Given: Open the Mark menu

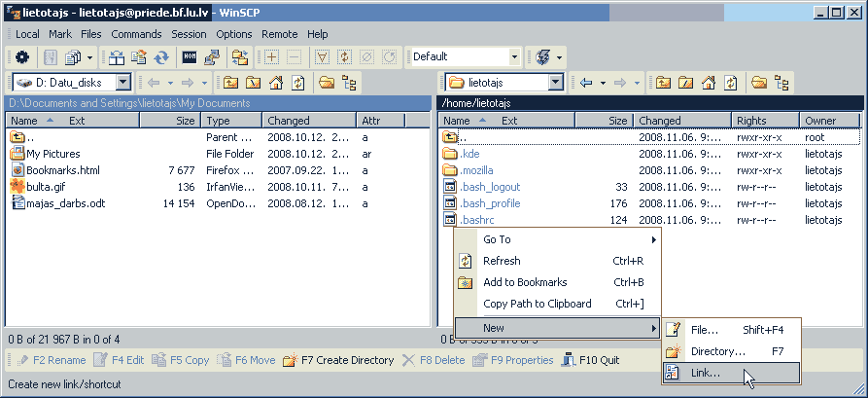Looking at the screenshot, I should click(60, 34).
